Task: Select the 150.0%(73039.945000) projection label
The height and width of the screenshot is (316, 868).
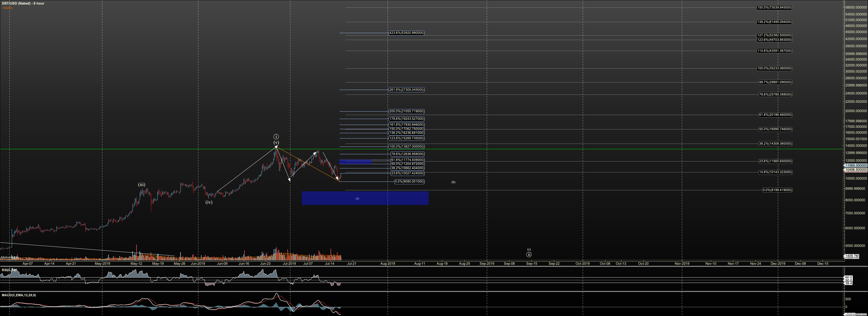Action: (x=774, y=7)
